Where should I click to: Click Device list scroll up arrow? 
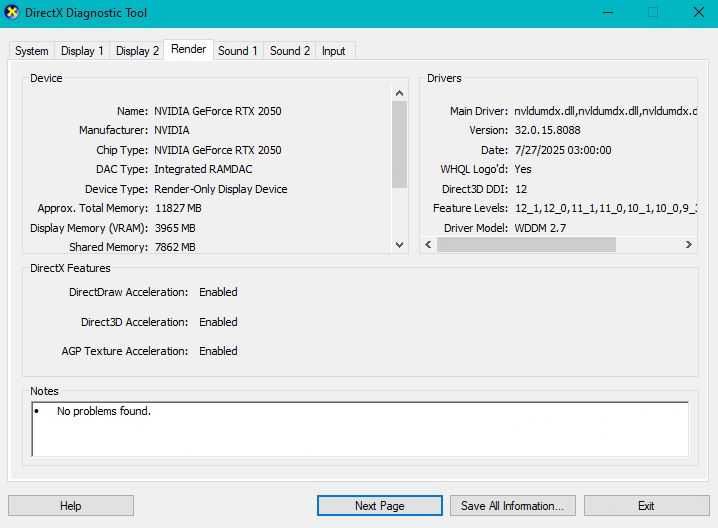point(399,93)
